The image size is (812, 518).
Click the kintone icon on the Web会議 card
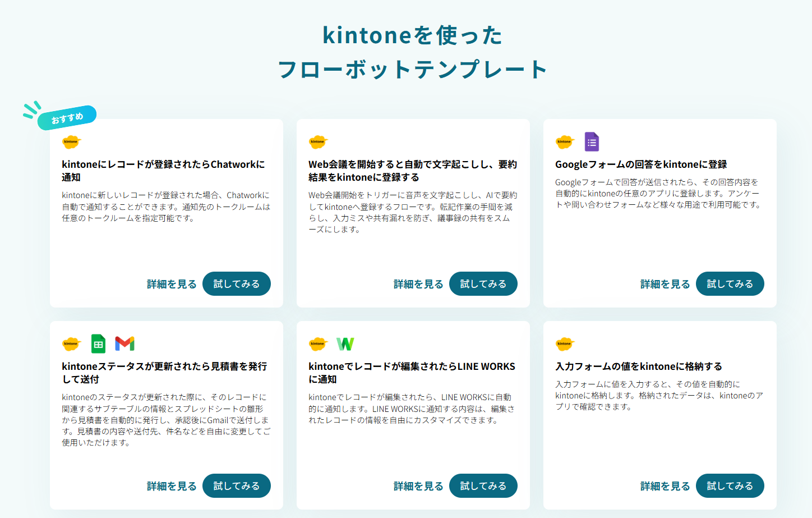[x=318, y=141]
